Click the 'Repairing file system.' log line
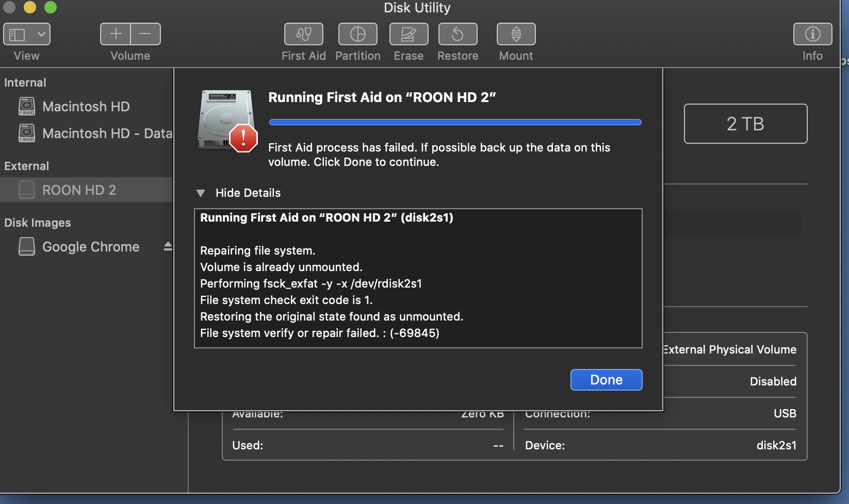Viewport: 849px width, 504px height. point(258,250)
